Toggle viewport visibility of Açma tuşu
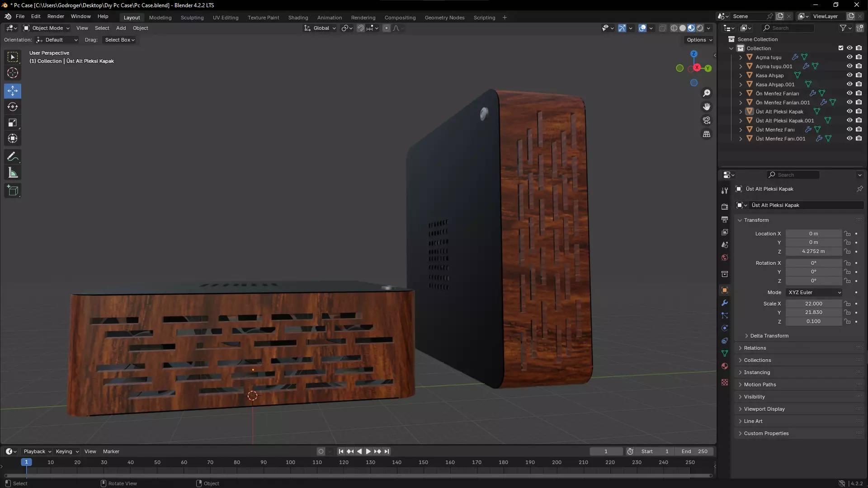 [x=849, y=57]
